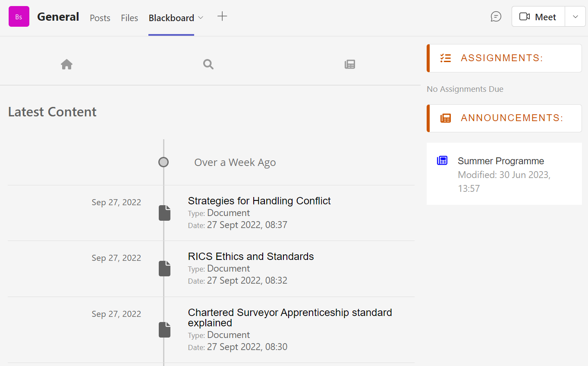The height and width of the screenshot is (366, 588).
Task: Expand the Meet button dropdown arrow
Action: click(x=575, y=17)
